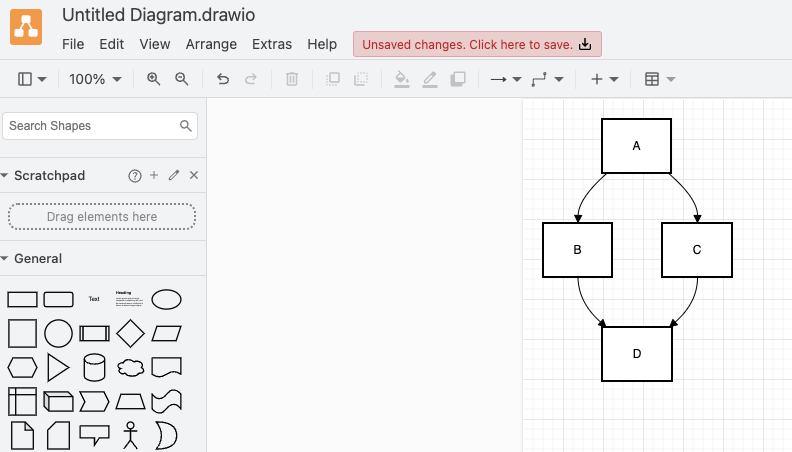Select the rounded rectangle shape
This screenshot has height=452, width=792.
[x=59, y=299]
